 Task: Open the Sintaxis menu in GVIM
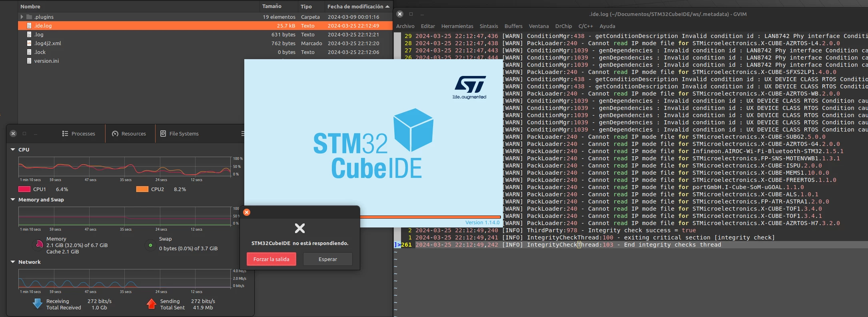tap(489, 26)
